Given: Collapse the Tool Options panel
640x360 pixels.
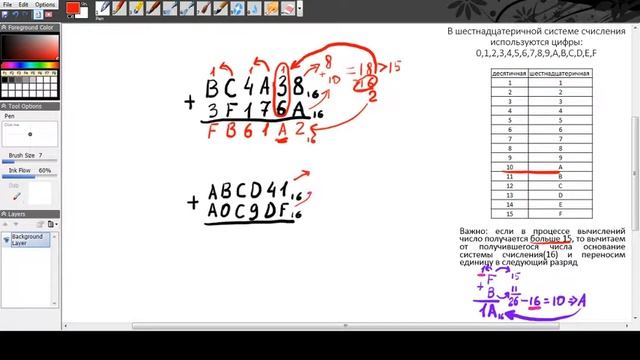Looking at the screenshot, I should [4, 106].
